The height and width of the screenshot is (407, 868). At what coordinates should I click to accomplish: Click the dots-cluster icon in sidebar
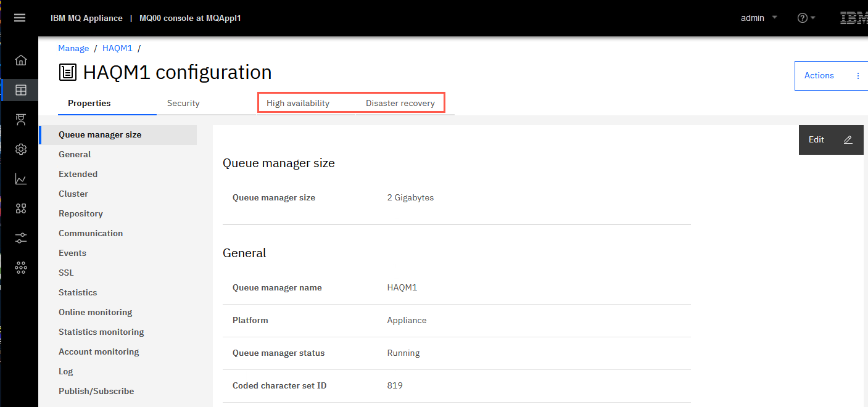(x=21, y=267)
